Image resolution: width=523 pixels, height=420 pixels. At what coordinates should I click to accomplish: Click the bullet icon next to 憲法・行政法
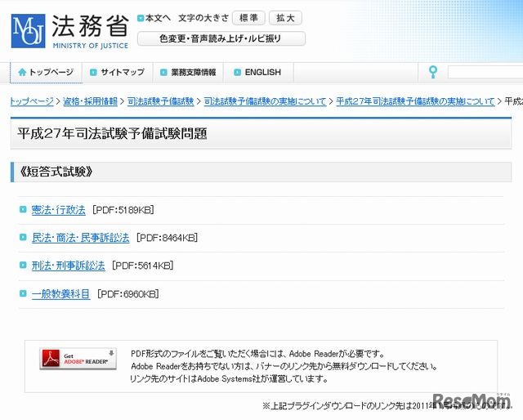pyautogui.click(x=23, y=209)
